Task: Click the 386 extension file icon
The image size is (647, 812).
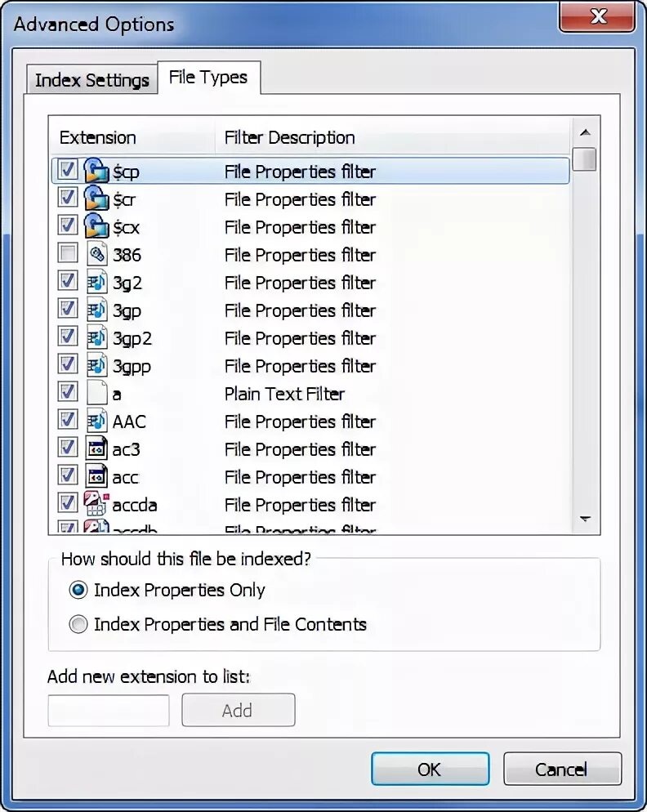Action: pyautogui.click(x=97, y=254)
